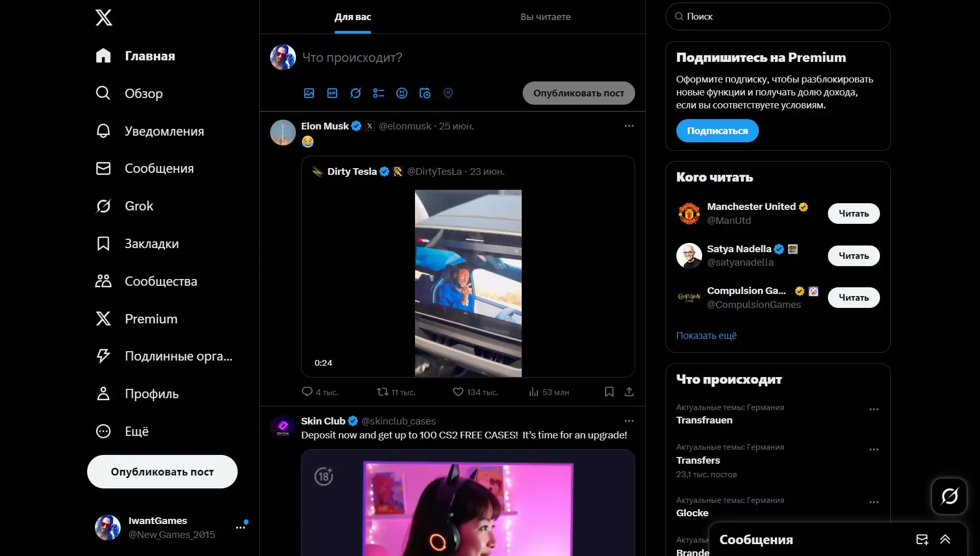Follow Satya Nadella with Читать button

click(854, 256)
